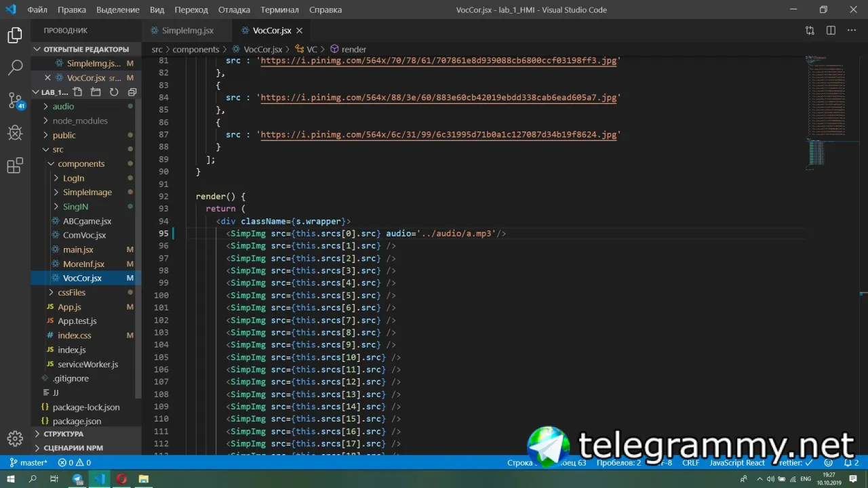Open the Отладка menu

coord(234,10)
